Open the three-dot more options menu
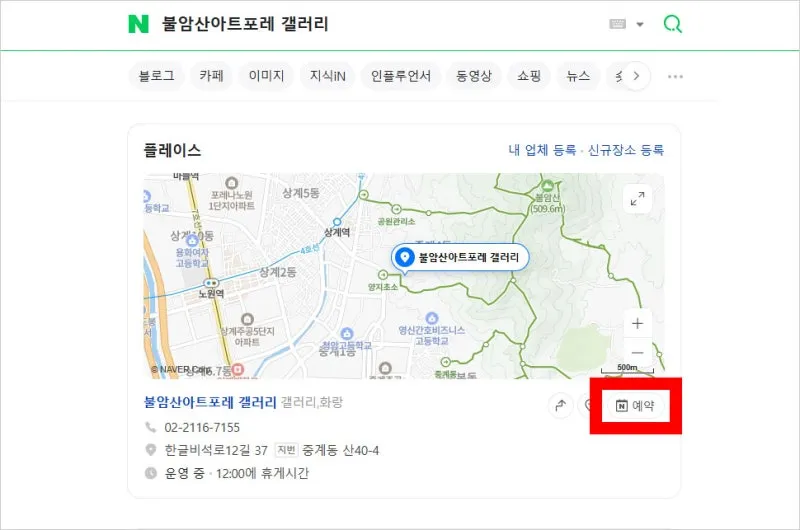This screenshot has height=530, width=800. (x=675, y=77)
